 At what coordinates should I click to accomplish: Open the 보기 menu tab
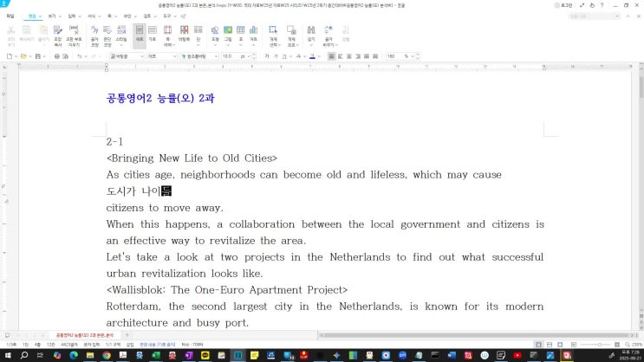pos(52,16)
